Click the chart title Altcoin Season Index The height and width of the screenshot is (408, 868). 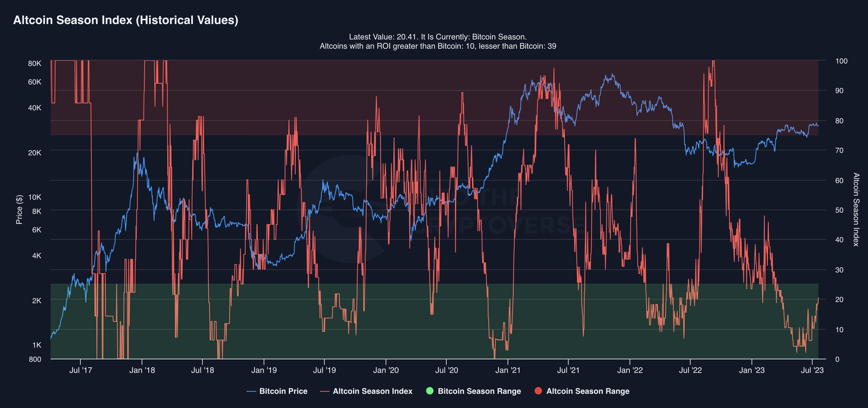click(x=126, y=20)
